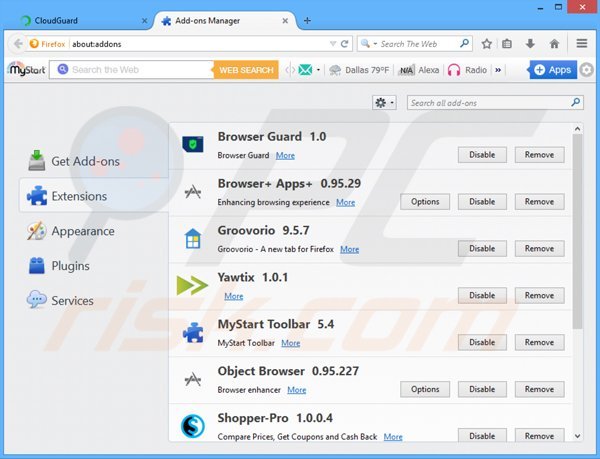600x459 pixels.
Task: Open the Appearance category
Action: click(71, 231)
